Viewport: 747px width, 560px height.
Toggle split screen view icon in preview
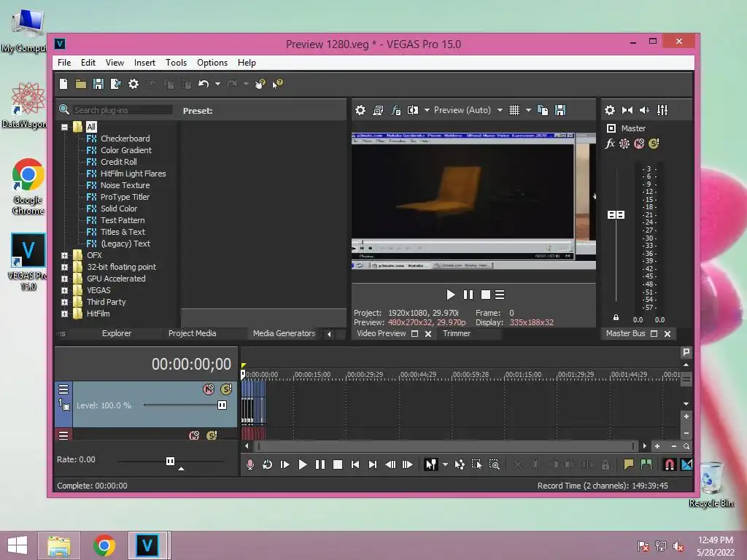(413, 111)
